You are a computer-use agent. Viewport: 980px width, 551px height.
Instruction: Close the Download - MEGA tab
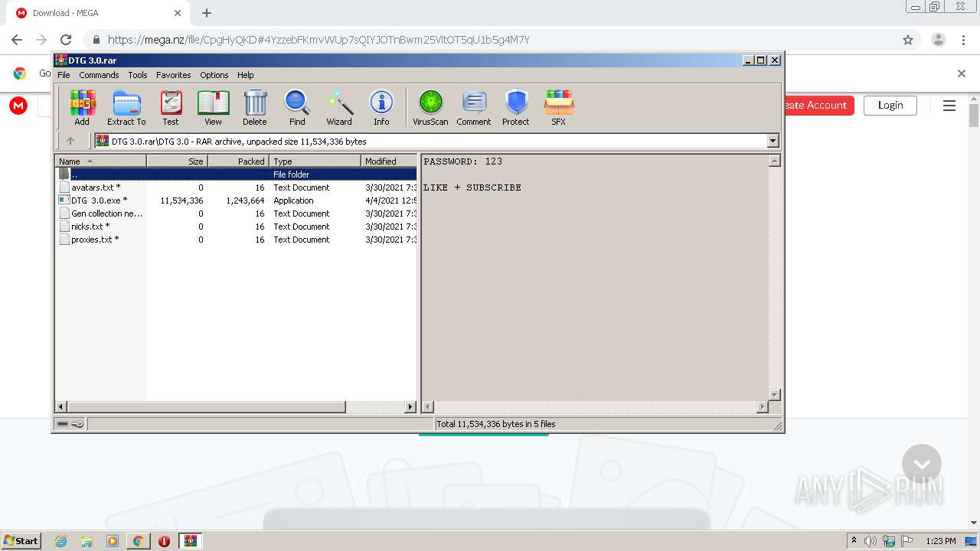178,13
